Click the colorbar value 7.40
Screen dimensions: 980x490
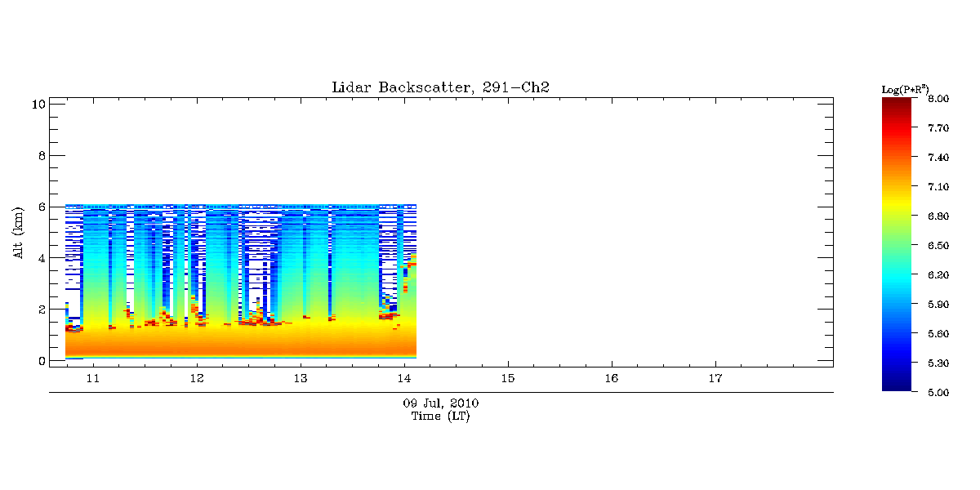click(x=939, y=158)
